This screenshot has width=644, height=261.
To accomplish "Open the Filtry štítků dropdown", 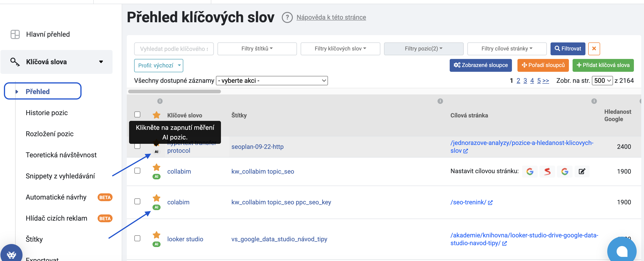I will [257, 48].
